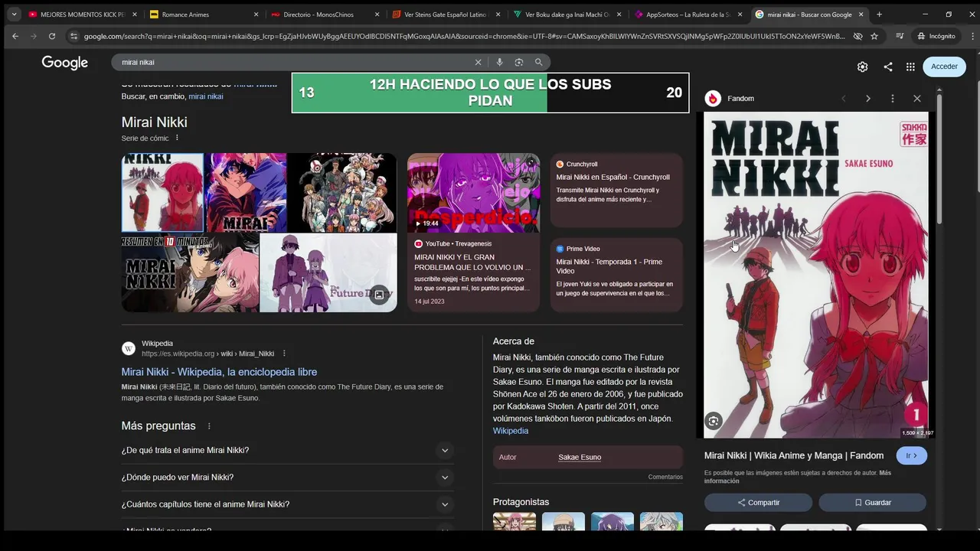The image size is (980, 551).
Task: Open the Wikipedia result options menu
Action: click(x=284, y=354)
